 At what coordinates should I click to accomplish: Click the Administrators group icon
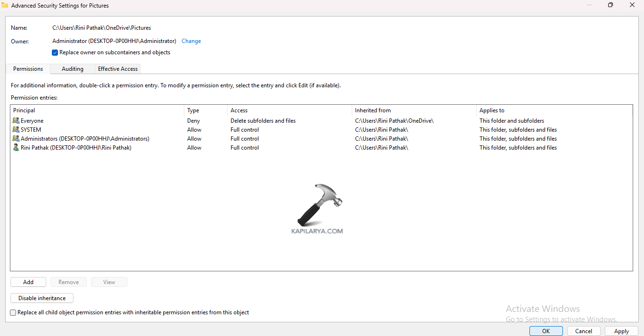pyautogui.click(x=16, y=139)
